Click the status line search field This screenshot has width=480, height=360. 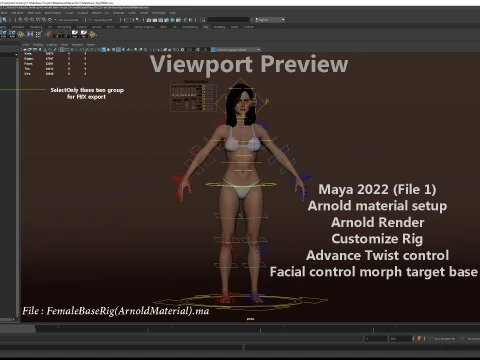(228, 20)
